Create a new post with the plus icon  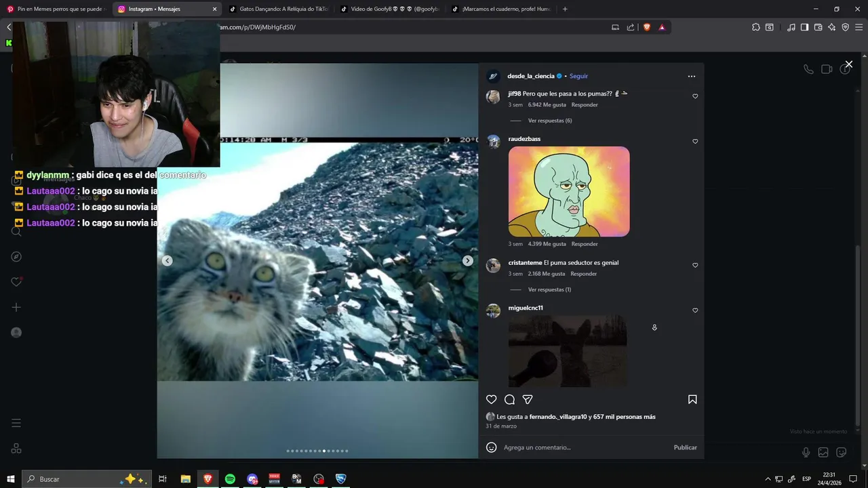(16, 307)
